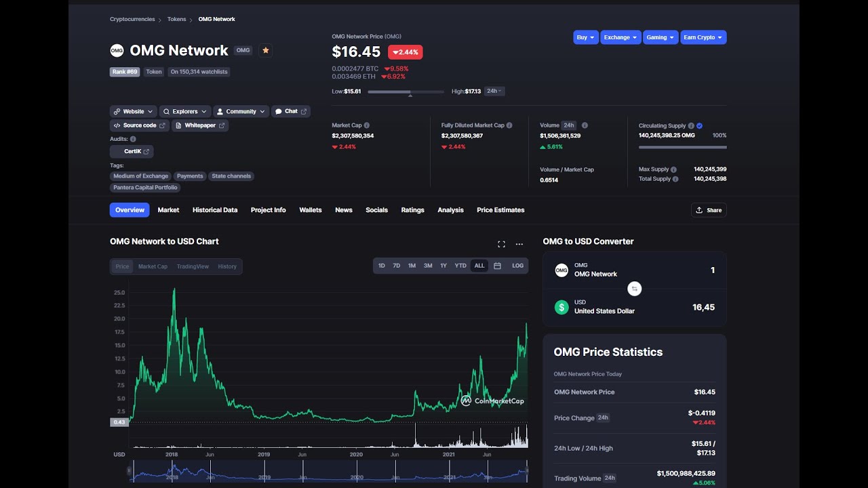Open the Chat link
868x488 pixels.
pos(291,111)
